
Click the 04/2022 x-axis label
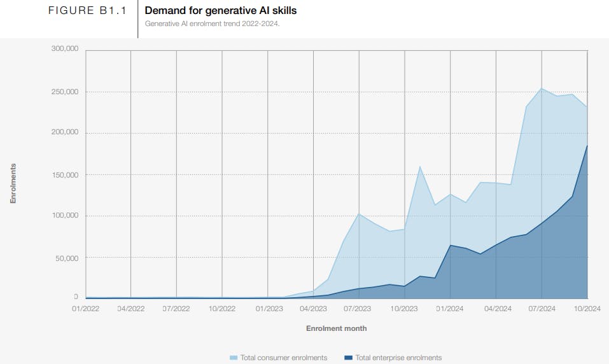[131, 309]
